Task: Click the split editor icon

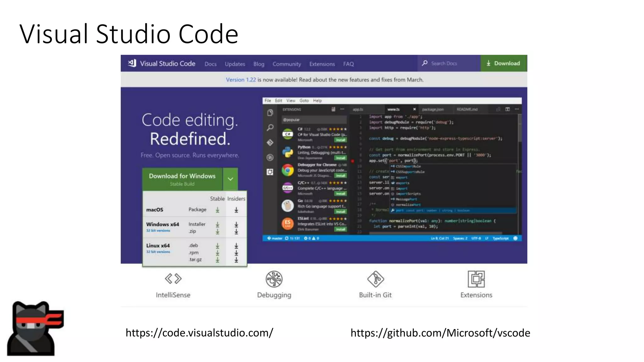Action: coord(508,109)
